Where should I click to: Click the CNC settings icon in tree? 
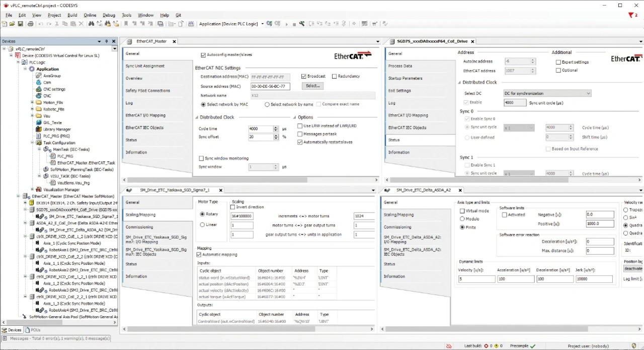click(x=39, y=89)
